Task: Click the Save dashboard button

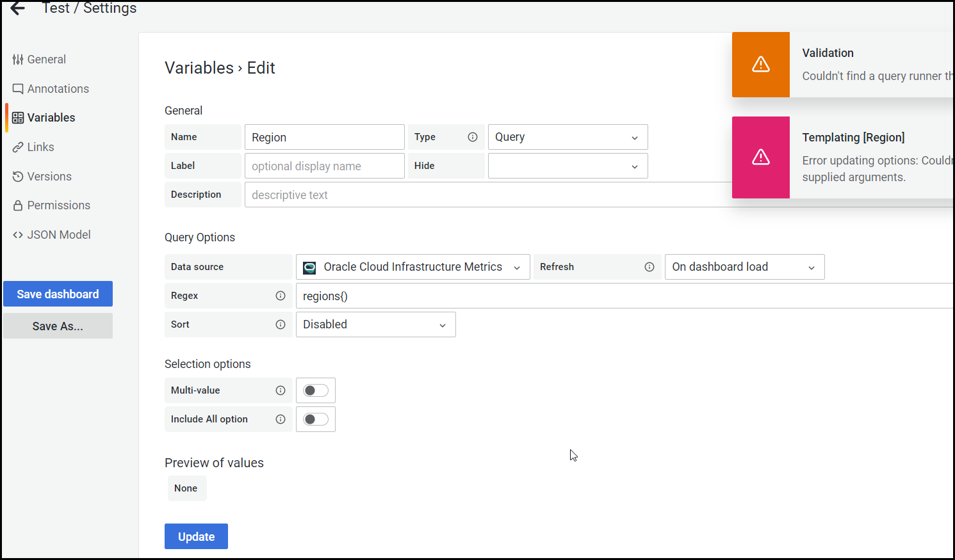Action: tap(58, 294)
